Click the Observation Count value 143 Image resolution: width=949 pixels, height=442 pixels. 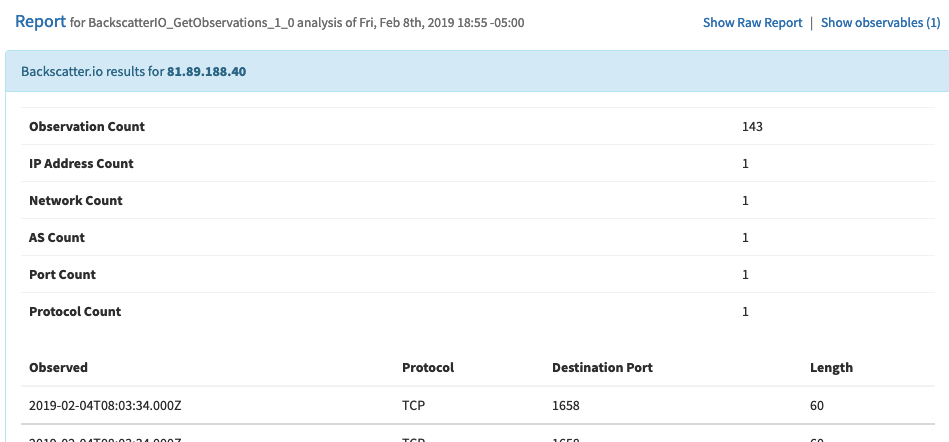point(752,127)
